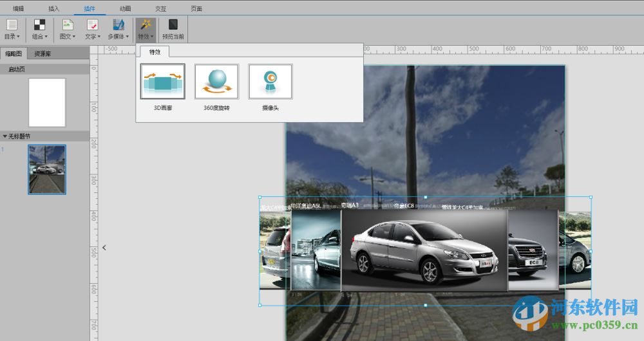Click the center silver car gallery image
This screenshot has width=644, height=341.
(424, 251)
